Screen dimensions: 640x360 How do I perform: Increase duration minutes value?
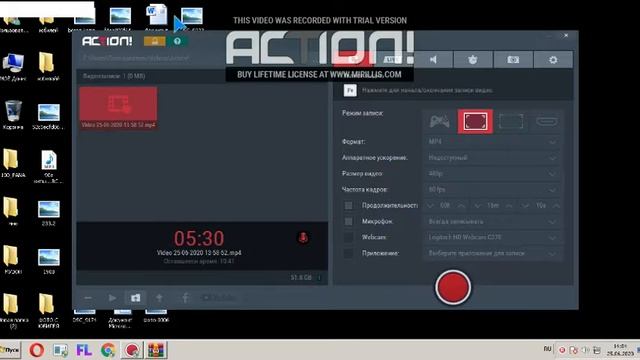(509, 206)
